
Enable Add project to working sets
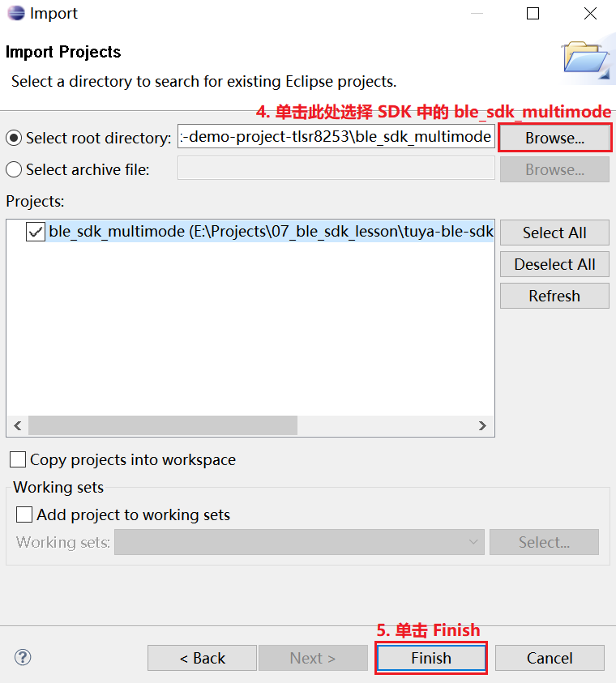[x=24, y=514]
